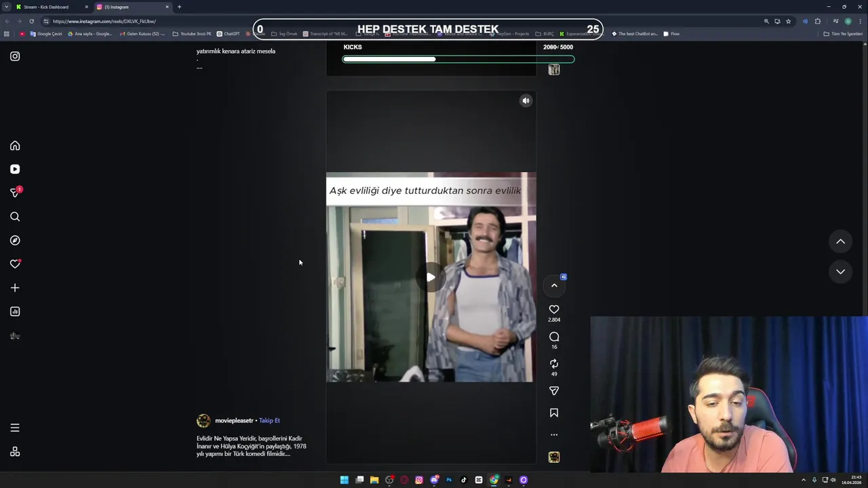Share the reel via paper plane icon
The height and width of the screenshot is (488, 868).
pyautogui.click(x=554, y=391)
